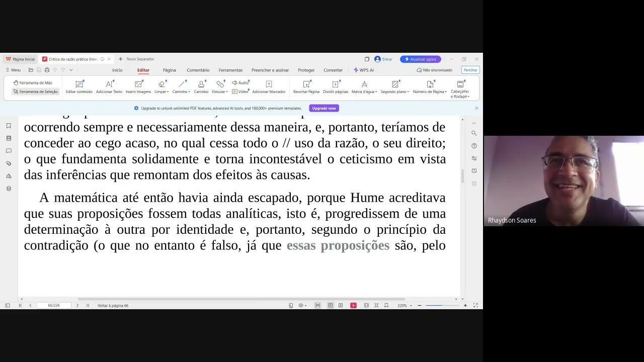The height and width of the screenshot is (362, 644).
Task: Select Ferramenta de Mão hand tool
Action: coord(33,82)
